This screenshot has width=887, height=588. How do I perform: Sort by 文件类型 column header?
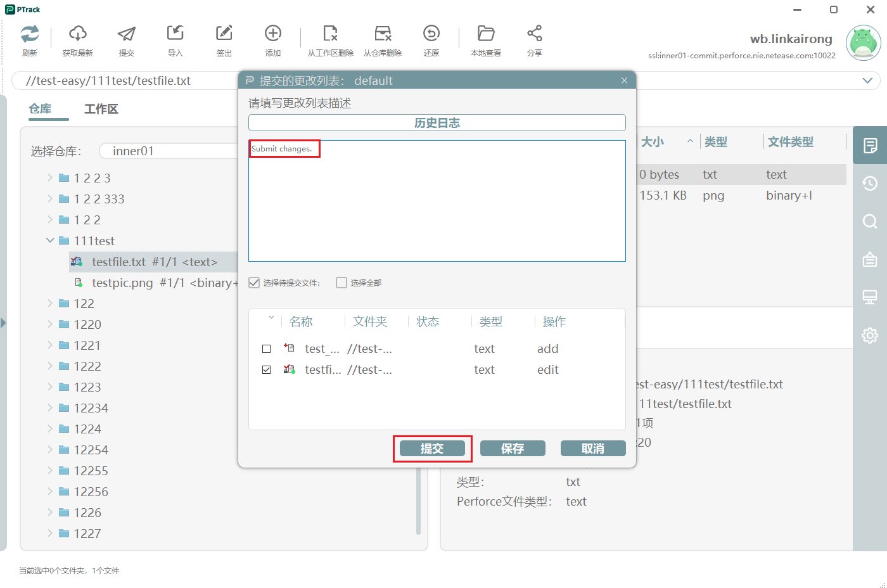(x=791, y=142)
